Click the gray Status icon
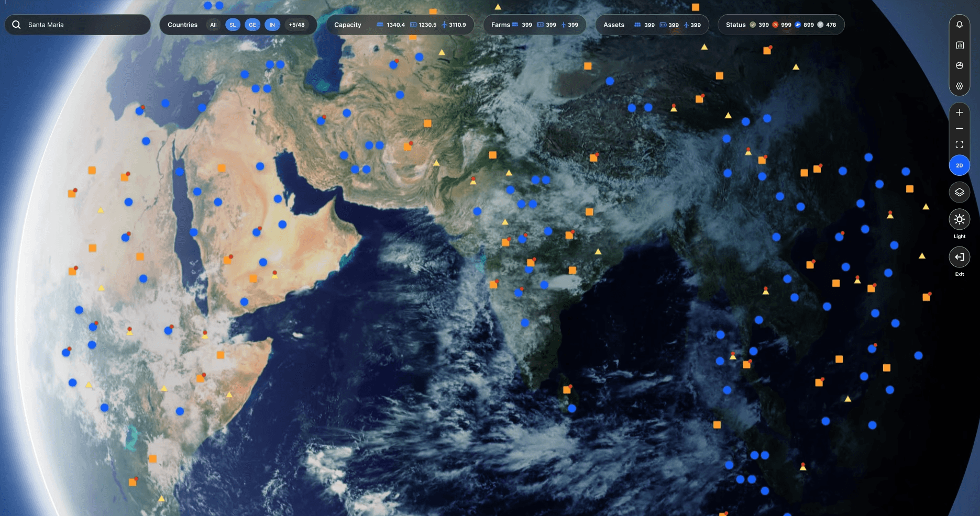Viewport: 980px width, 516px height. click(x=820, y=25)
